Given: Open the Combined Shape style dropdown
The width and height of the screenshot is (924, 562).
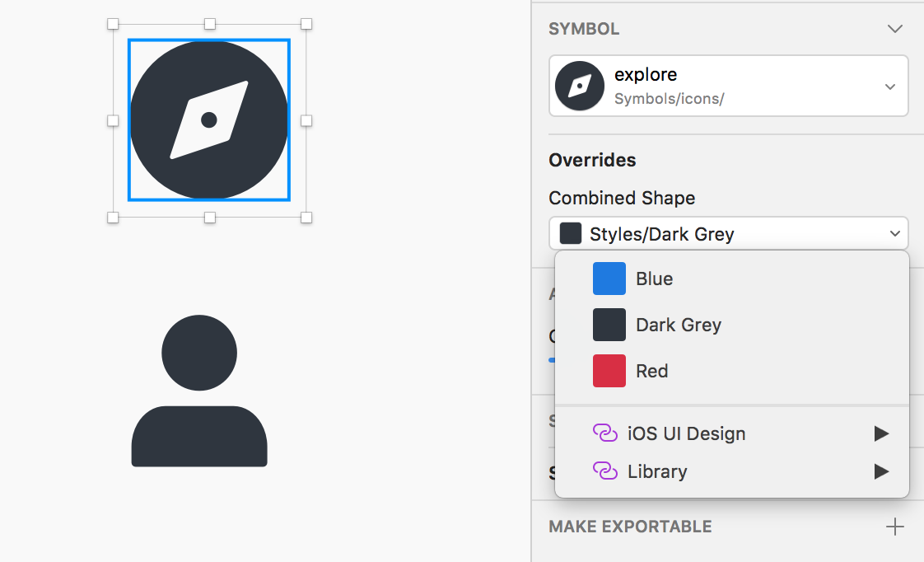Looking at the screenshot, I should pyautogui.click(x=894, y=232).
